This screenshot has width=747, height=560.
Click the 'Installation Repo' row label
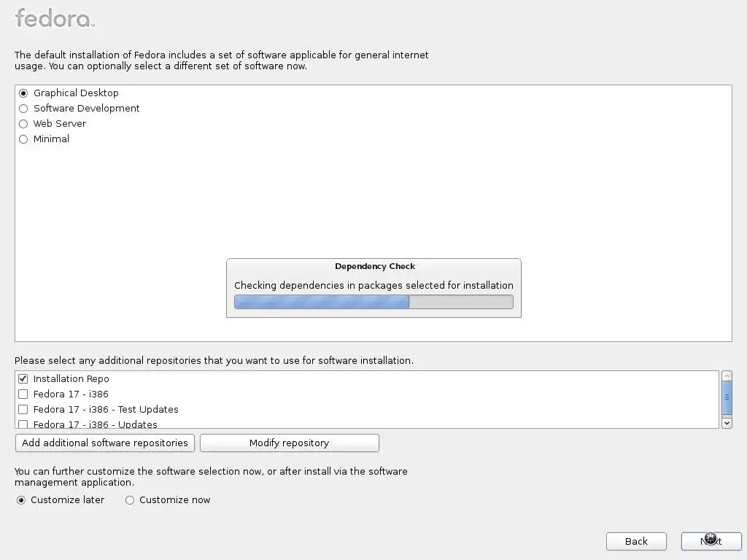tap(71, 379)
